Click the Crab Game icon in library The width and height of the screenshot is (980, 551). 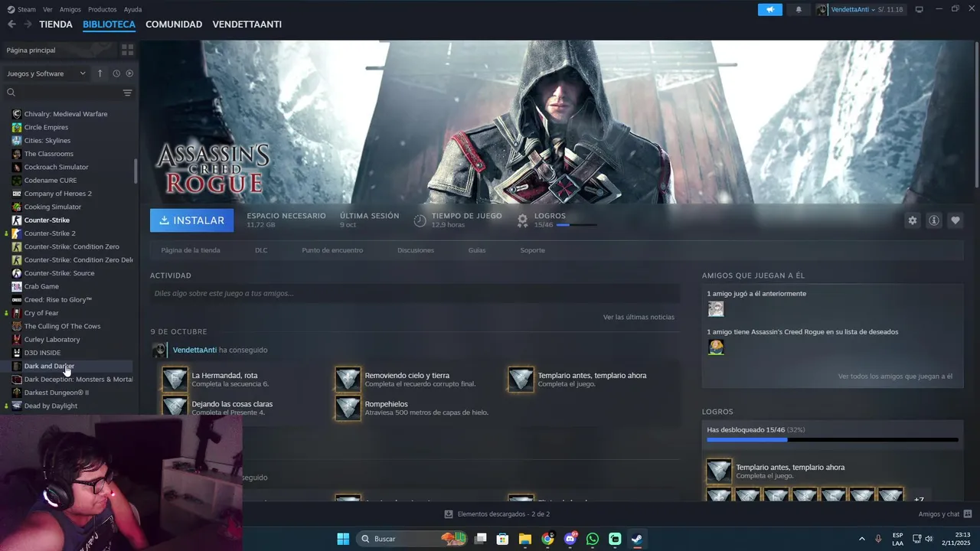click(x=17, y=286)
